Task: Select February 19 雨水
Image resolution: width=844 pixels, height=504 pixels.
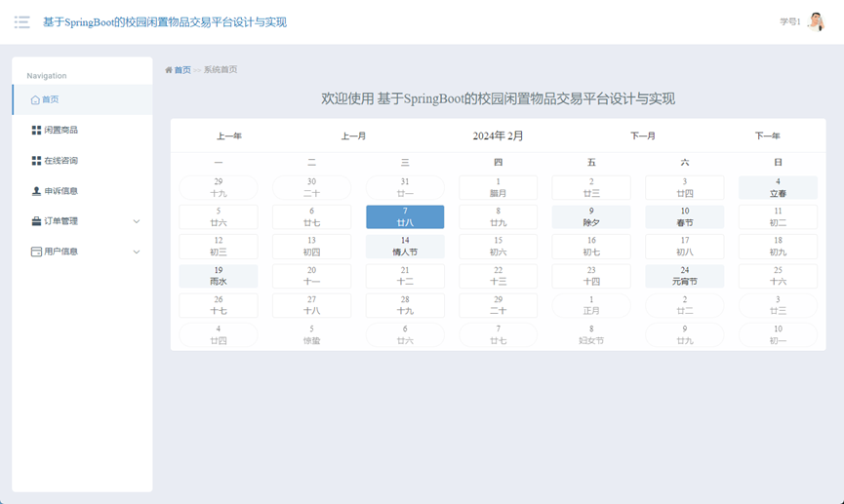Action: pyautogui.click(x=219, y=276)
